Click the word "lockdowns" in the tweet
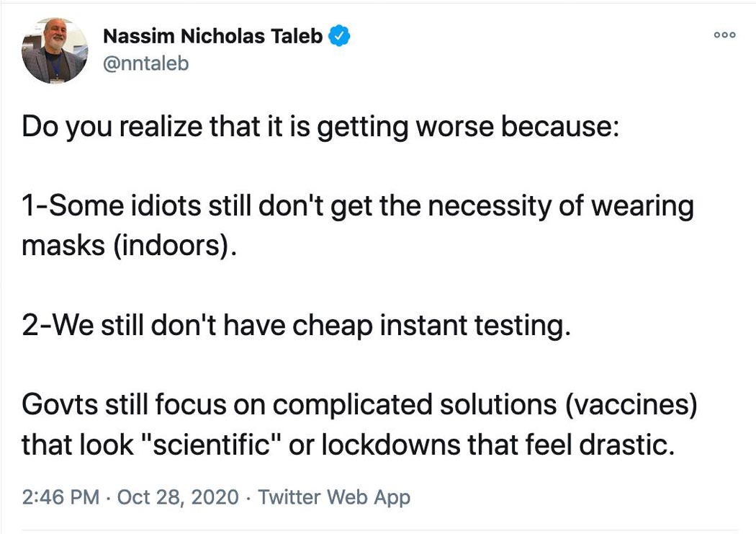This screenshot has width=756, height=534. coord(391,444)
